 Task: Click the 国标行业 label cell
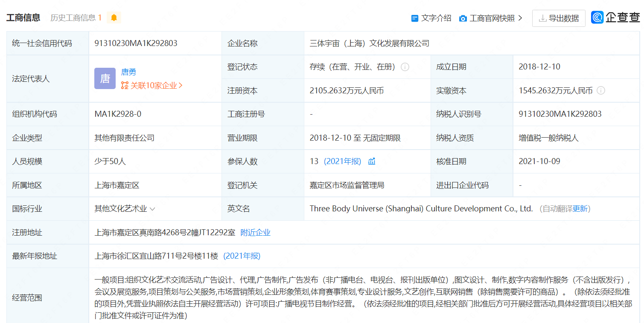(48, 209)
